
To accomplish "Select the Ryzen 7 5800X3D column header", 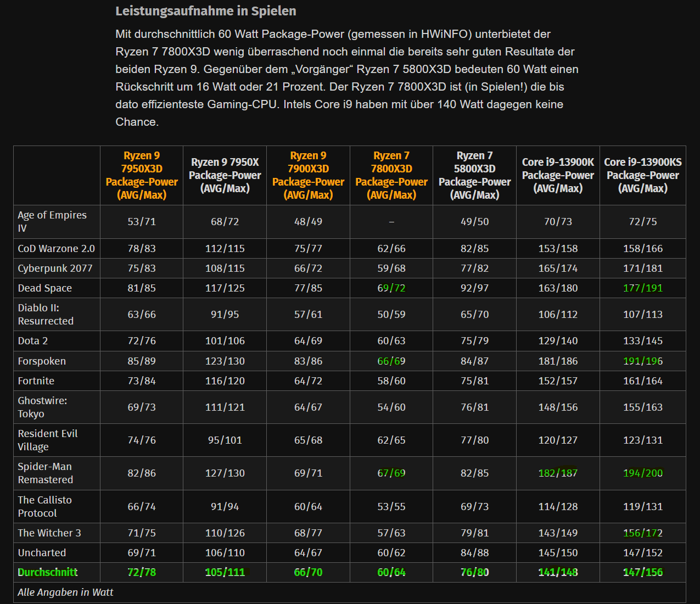I will 475,175.
